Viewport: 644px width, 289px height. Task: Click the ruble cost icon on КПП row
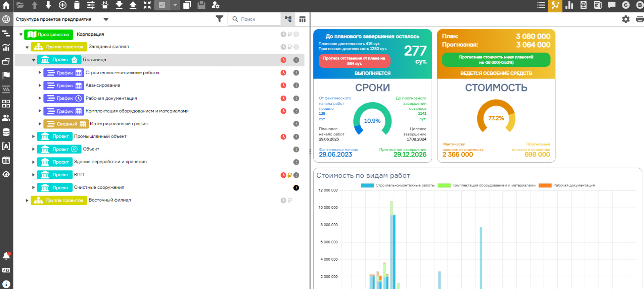tap(290, 175)
